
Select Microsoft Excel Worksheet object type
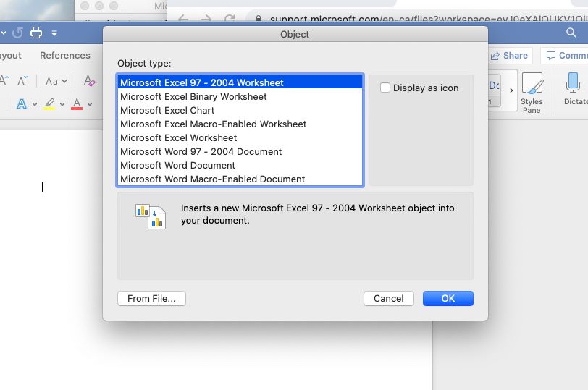(x=240, y=138)
